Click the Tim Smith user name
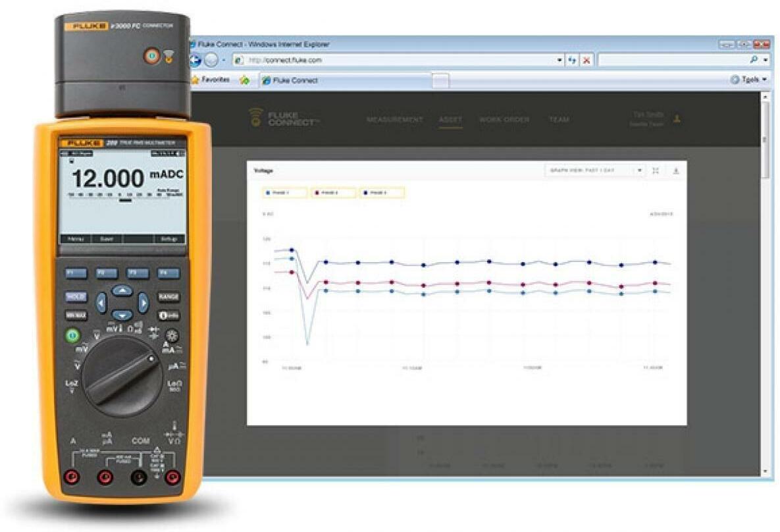This screenshot has height=532, width=780. pyautogui.click(x=648, y=115)
